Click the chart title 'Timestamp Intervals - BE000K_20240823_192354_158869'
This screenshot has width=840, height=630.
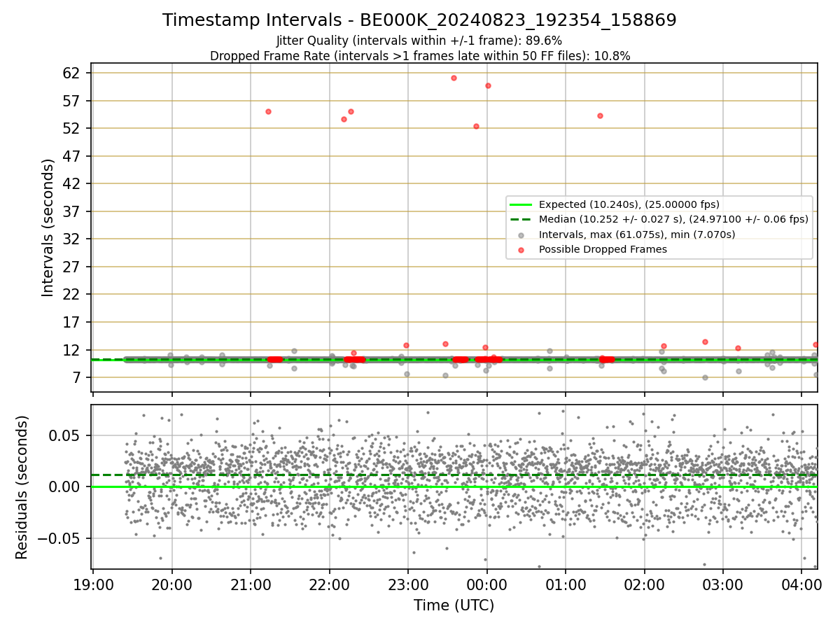(419, 20)
